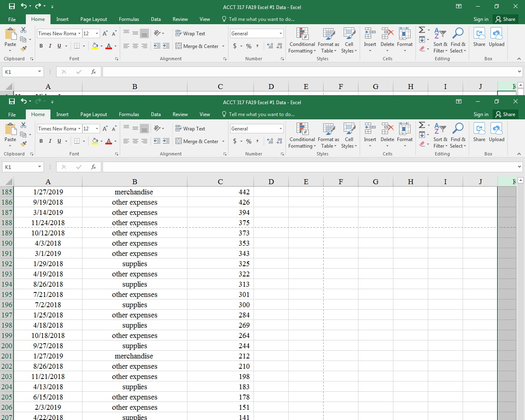
Task: Click Format Painter brush in front window
Action: (23, 144)
